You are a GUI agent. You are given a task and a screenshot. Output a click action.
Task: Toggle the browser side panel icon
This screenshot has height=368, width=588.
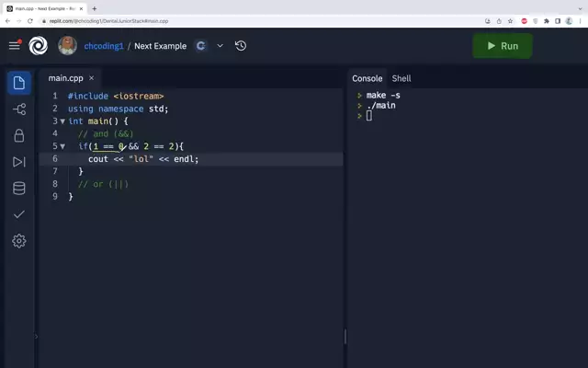pyautogui.click(x=558, y=21)
